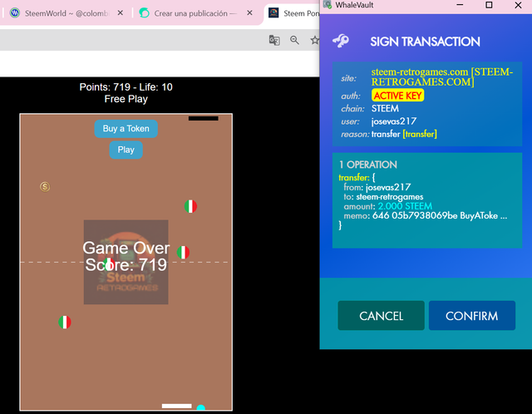The width and height of the screenshot is (532, 414).
Task: Click the SteemWorld tab favicon
Action: tap(15, 13)
